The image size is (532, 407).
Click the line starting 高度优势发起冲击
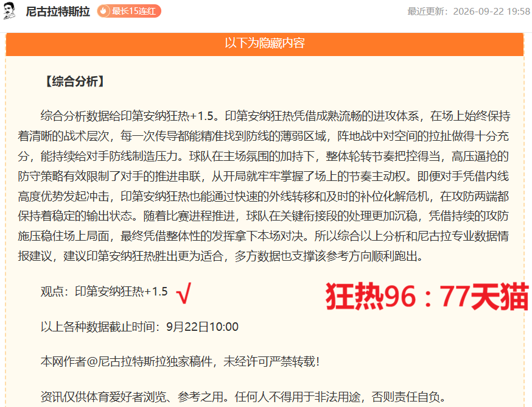(264, 196)
